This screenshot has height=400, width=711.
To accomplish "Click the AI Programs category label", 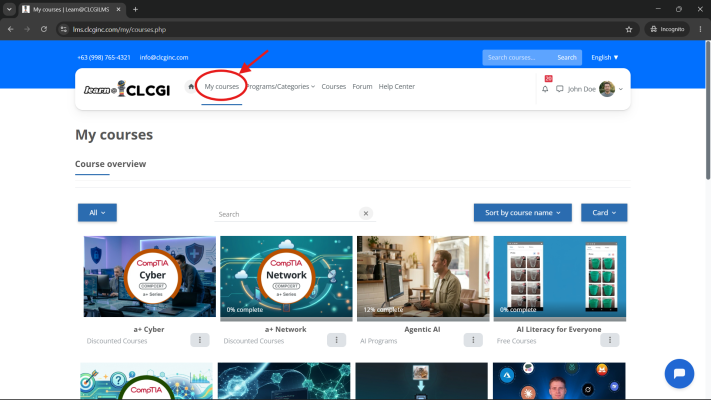I will tap(378, 341).
